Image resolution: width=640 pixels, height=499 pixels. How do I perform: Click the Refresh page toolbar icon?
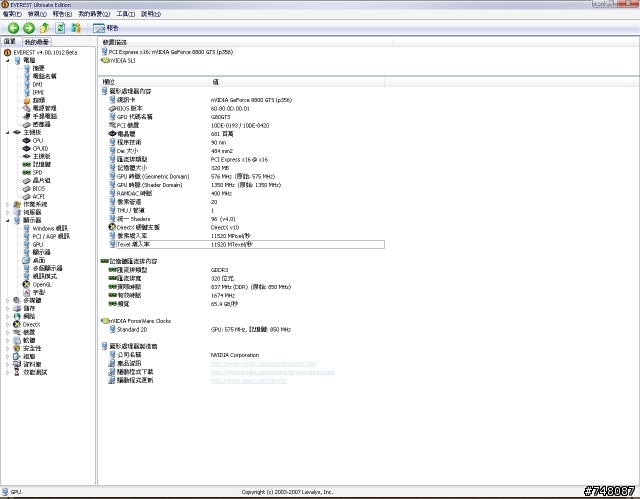tap(60, 28)
